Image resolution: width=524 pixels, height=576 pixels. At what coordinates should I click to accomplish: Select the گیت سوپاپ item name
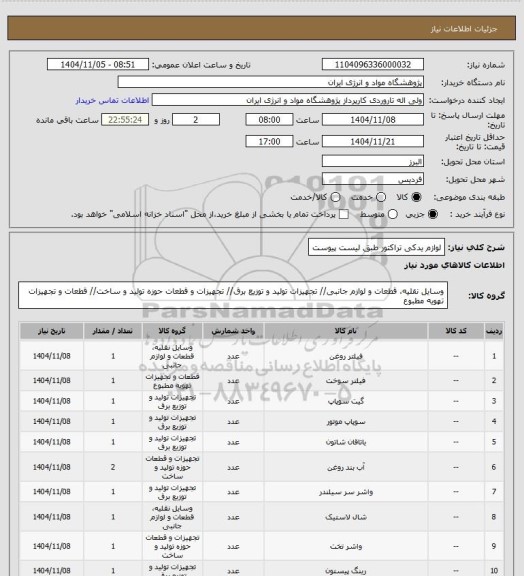coord(346,401)
